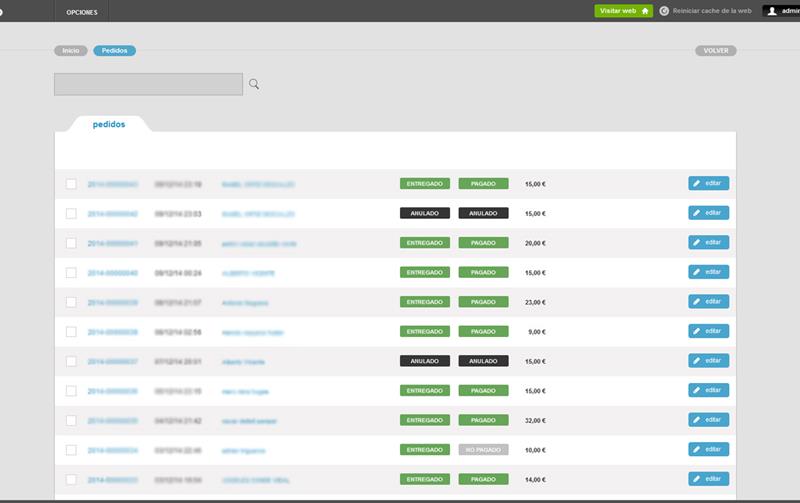Image resolution: width=800 pixels, height=503 pixels.
Task: Edit the NO PAGADO order
Action: coord(708,449)
